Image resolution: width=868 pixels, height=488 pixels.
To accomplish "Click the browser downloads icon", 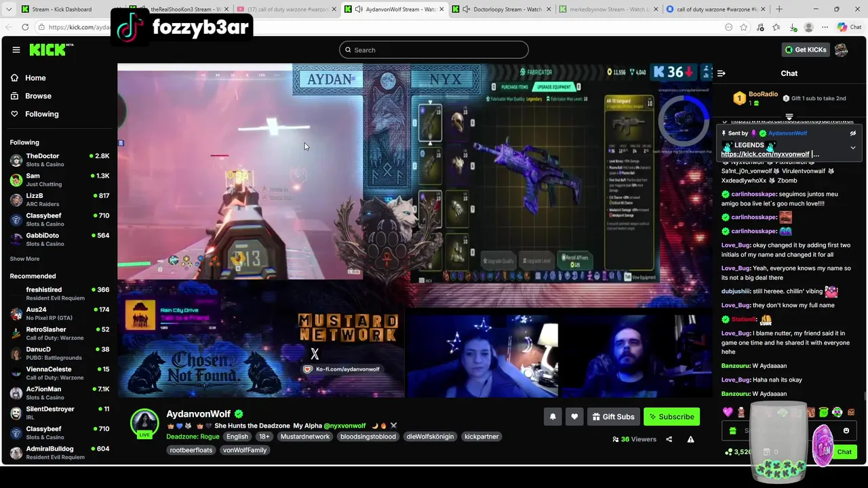I will 793,27.
